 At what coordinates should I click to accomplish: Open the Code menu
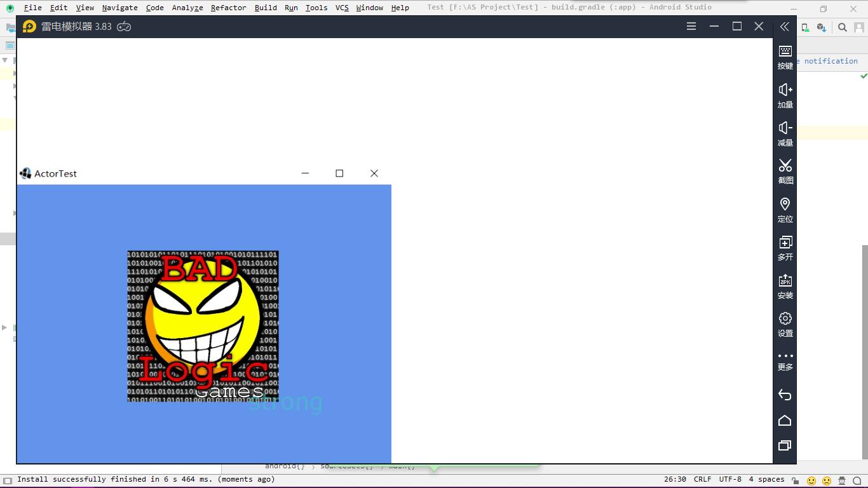coord(154,8)
